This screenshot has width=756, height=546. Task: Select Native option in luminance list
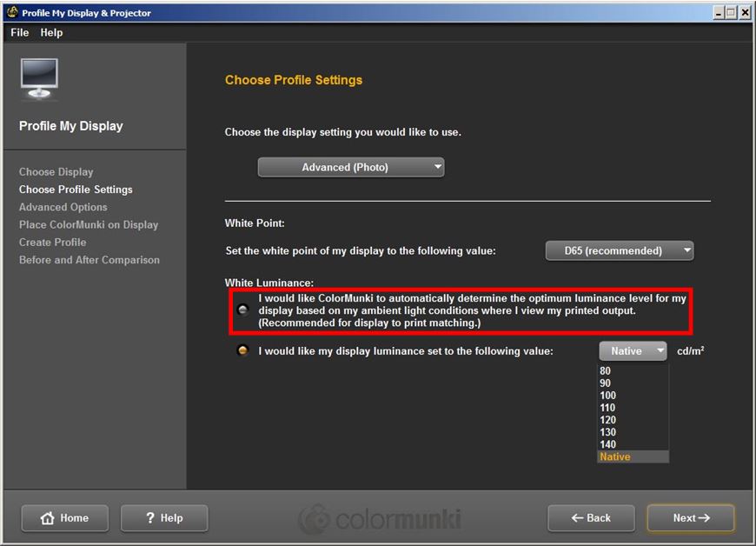point(615,456)
